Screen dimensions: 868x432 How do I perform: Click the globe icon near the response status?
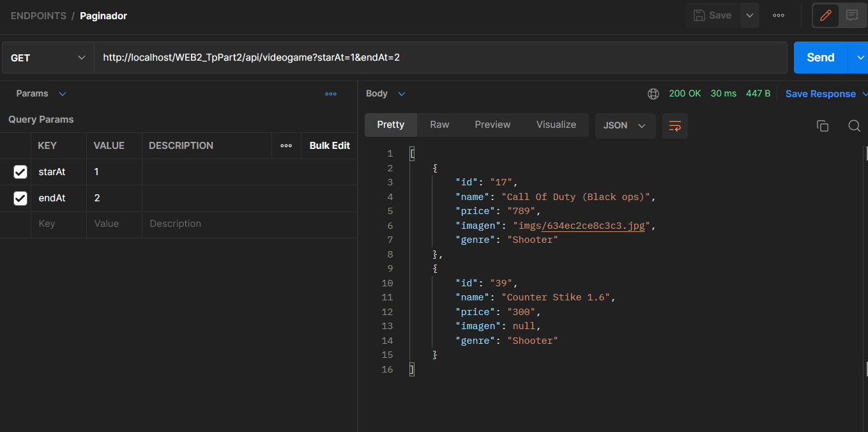pyautogui.click(x=653, y=93)
